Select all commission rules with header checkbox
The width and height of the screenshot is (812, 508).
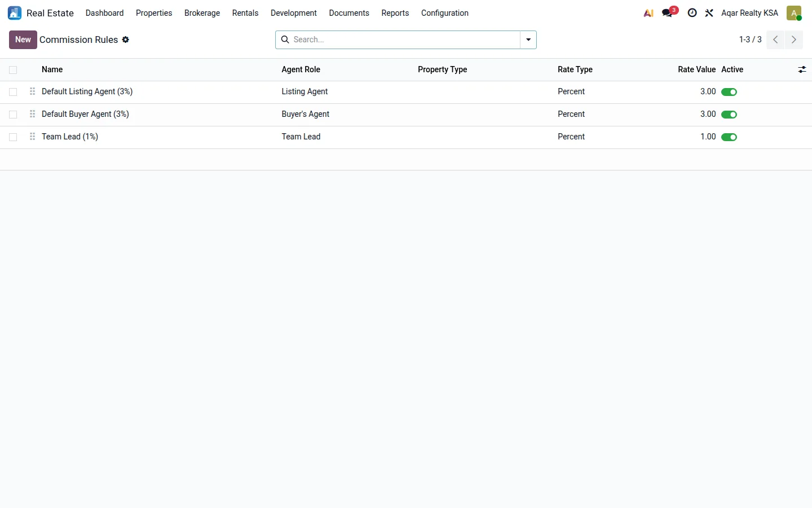click(13, 70)
